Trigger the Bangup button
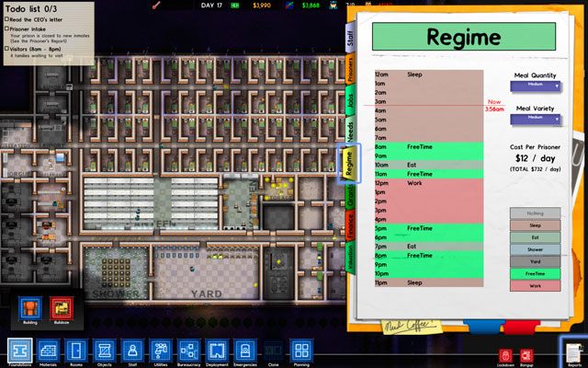 pos(526,355)
